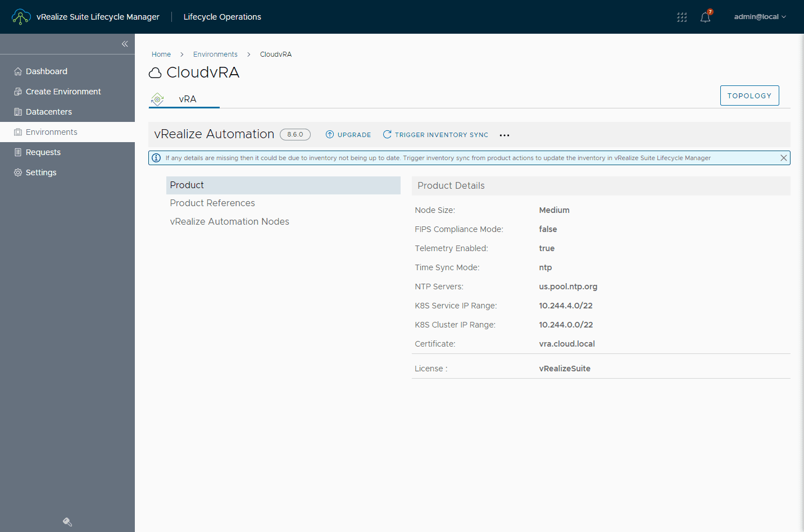Open the Dashboard from the sidebar

point(47,71)
